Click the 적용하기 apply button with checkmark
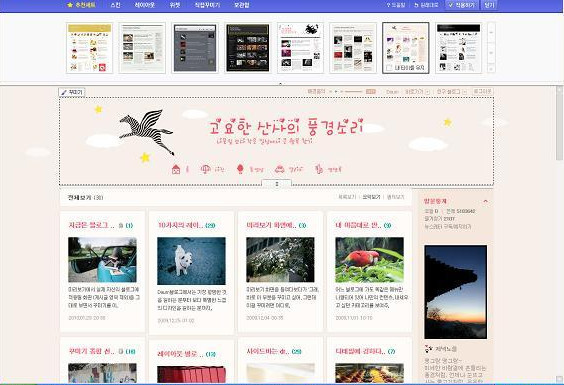The height and width of the screenshot is (385, 564). pos(462,5)
